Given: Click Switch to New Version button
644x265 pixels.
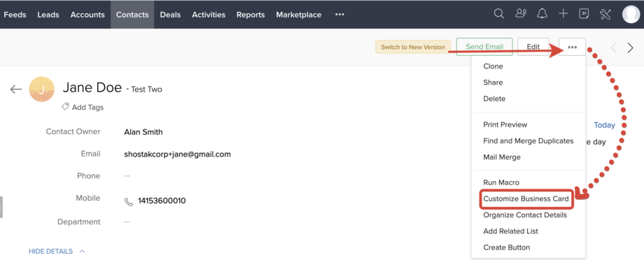Looking at the screenshot, I should [x=413, y=47].
